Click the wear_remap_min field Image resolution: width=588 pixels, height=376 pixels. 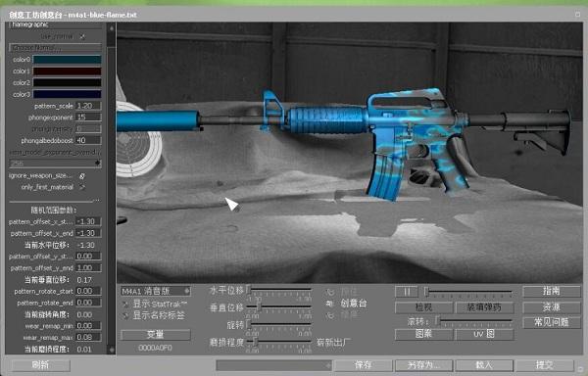pyautogui.click(x=88, y=326)
